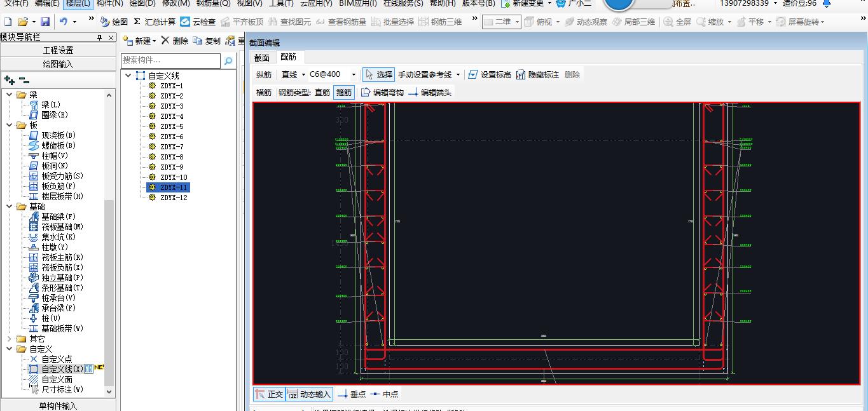The width and height of the screenshot is (868, 411).
Task: Select component ZDYX-5 in list
Action: (x=172, y=126)
